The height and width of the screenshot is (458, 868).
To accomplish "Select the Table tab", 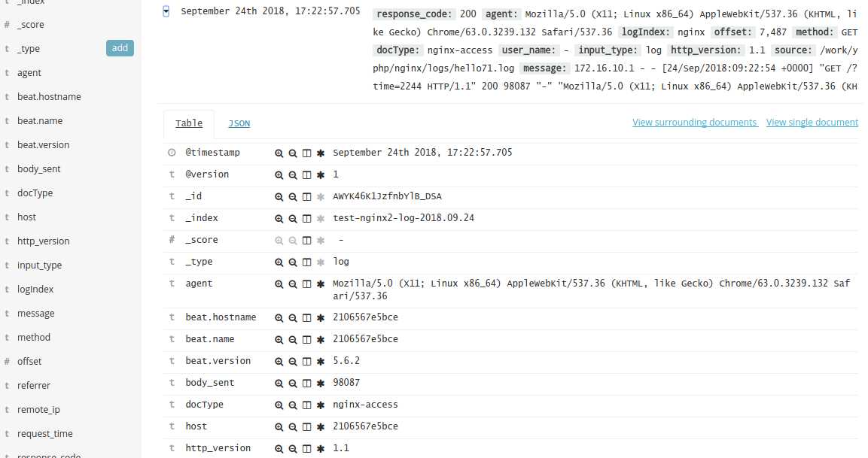I will pos(189,123).
